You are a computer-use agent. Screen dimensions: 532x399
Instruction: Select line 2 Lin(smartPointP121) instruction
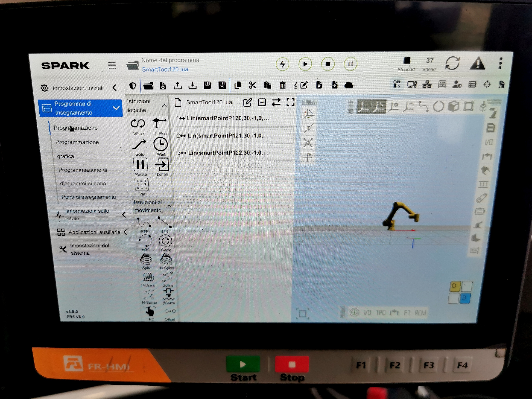pyautogui.click(x=233, y=135)
